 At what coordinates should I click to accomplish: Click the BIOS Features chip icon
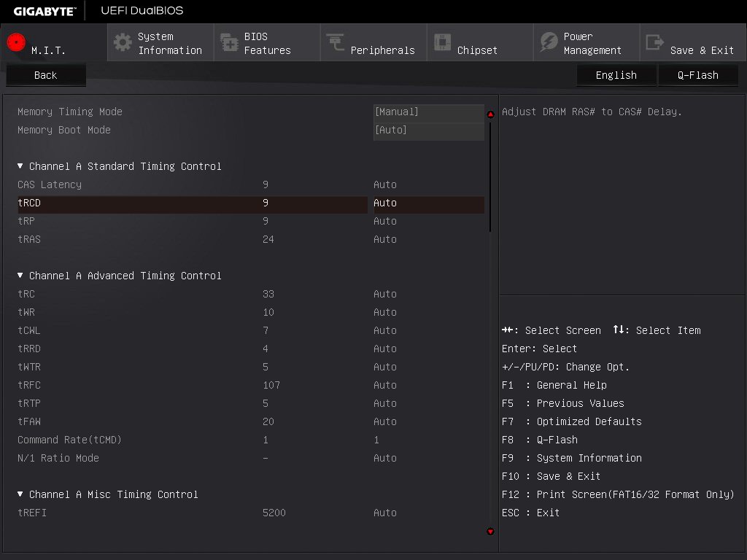(230, 42)
